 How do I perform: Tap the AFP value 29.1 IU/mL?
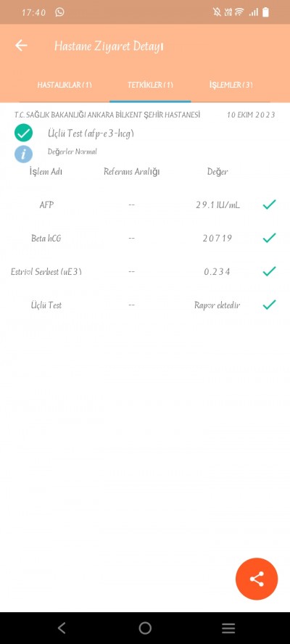[217, 205]
